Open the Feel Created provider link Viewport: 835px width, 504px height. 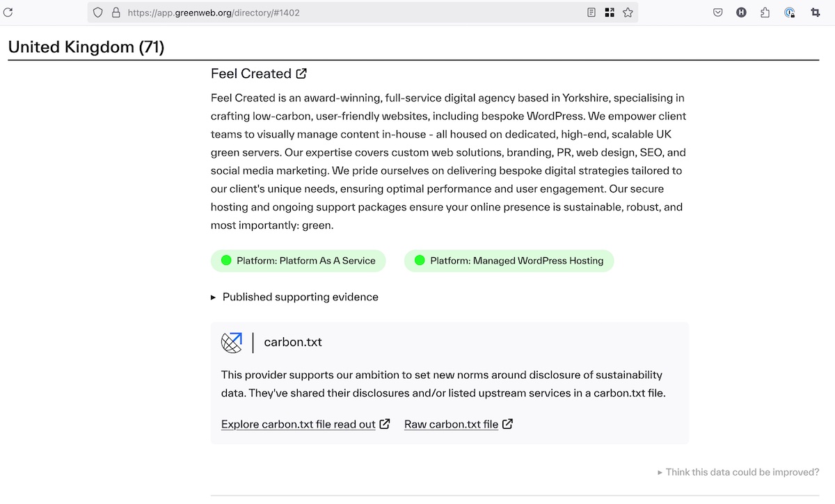point(251,74)
